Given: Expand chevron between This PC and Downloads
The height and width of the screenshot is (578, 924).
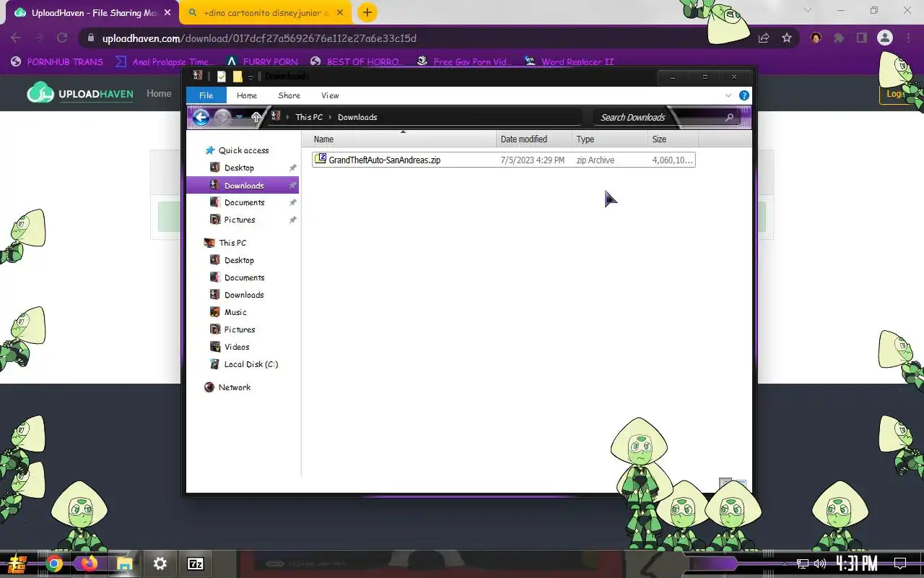Looking at the screenshot, I should point(331,117).
